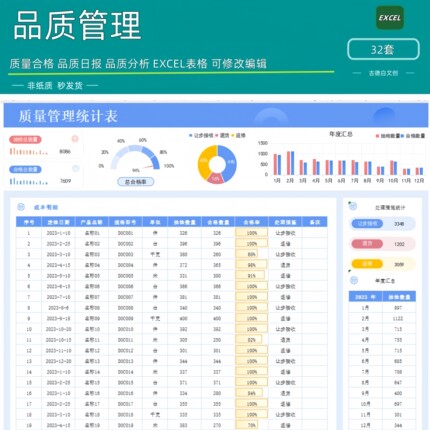This screenshot has height=430, width=430.
Task: Click the 12月 bars in the yearly bar chart
Action: click(x=419, y=171)
